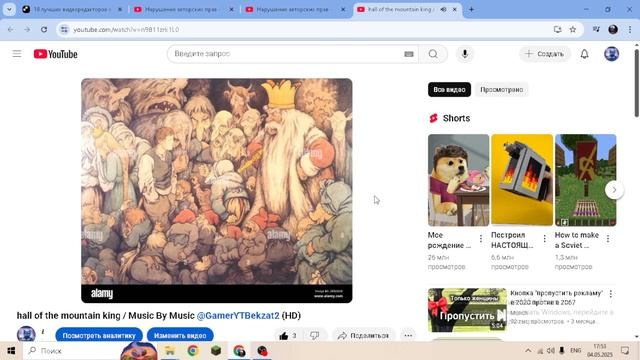
Task: Open the tab search dropdown arrow
Action: click(x=9, y=9)
